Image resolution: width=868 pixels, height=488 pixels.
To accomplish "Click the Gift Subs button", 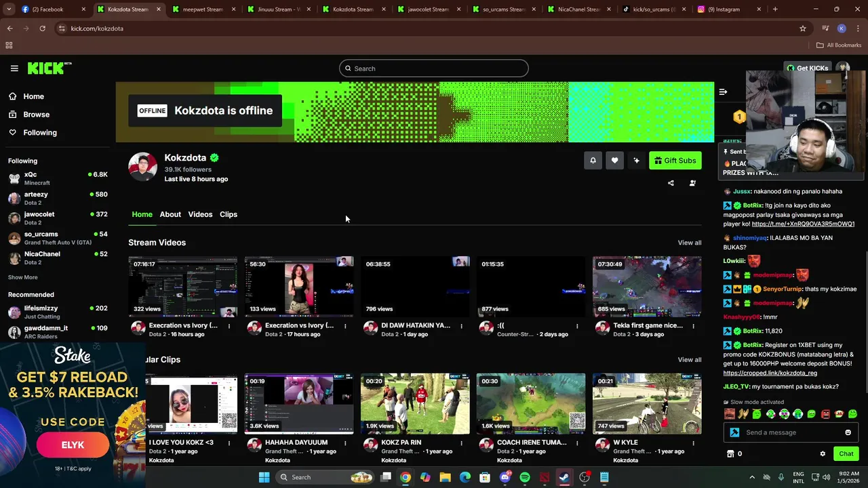I will [x=675, y=161].
